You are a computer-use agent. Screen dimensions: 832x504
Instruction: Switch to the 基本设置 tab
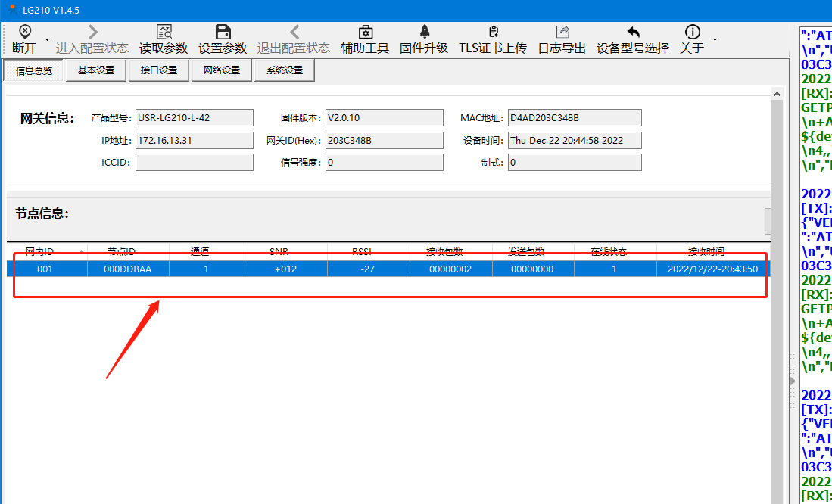pos(96,70)
